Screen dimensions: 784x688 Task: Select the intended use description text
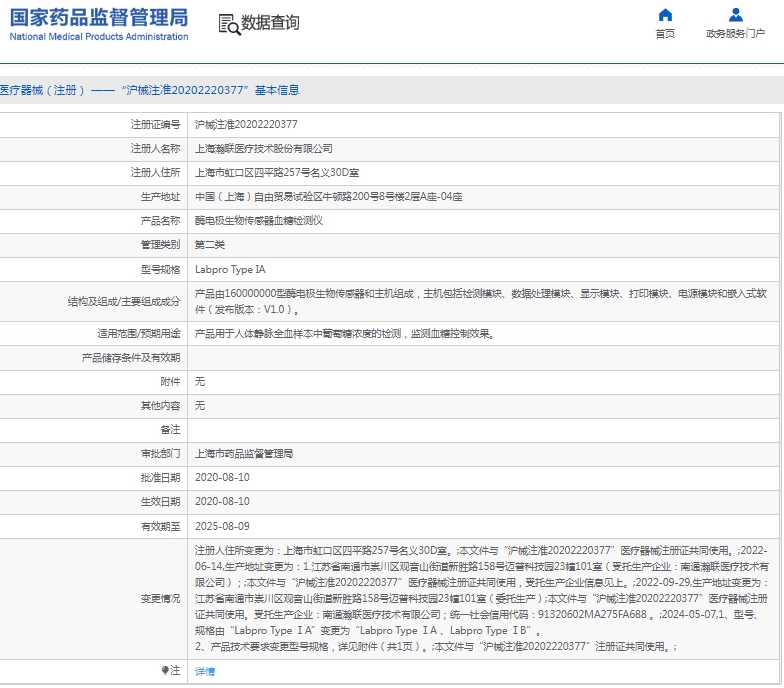[344, 334]
